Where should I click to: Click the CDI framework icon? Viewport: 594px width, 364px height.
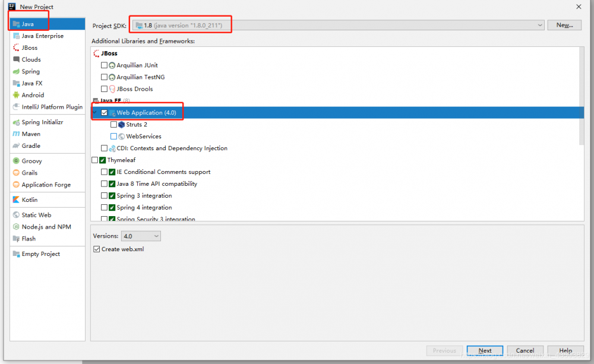coord(112,148)
